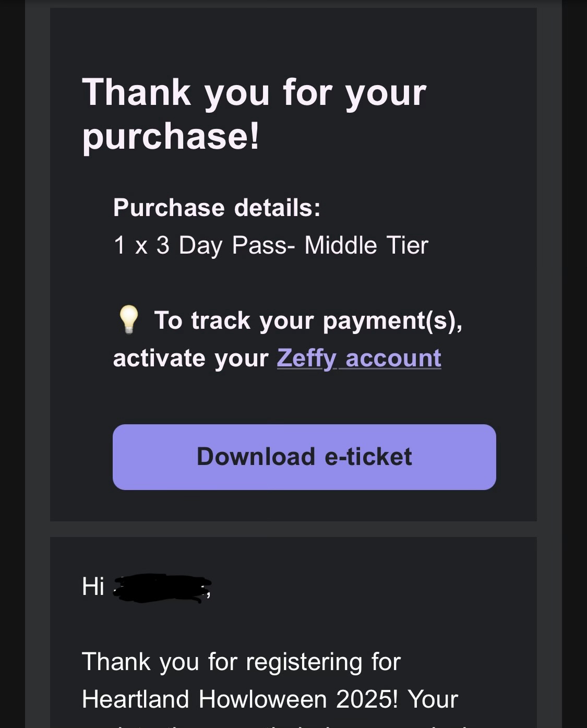Select the "Middle Tier" text
The width and height of the screenshot is (587, 728).
pyautogui.click(x=366, y=245)
